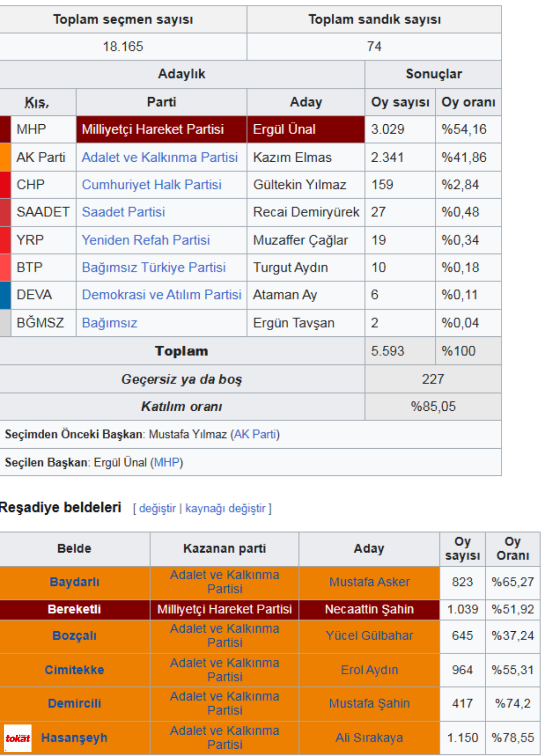Open the Baydarlı belde link
This screenshot has height=756, width=545.
point(75,582)
